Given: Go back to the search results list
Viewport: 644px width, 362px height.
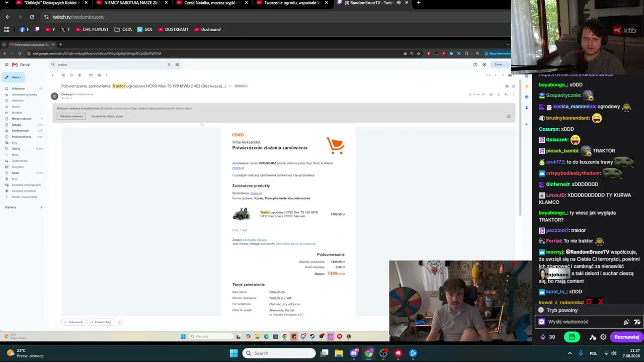Looking at the screenshot, I should click(x=52, y=75).
